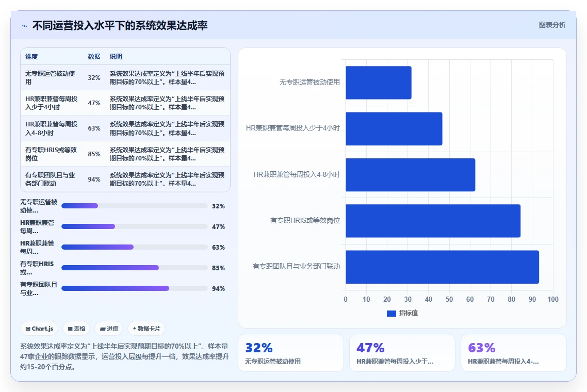Click table cell HR兼职兼管每周投入4-8小时
This screenshot has width=587, height=392.
click(x=52, y=128)
